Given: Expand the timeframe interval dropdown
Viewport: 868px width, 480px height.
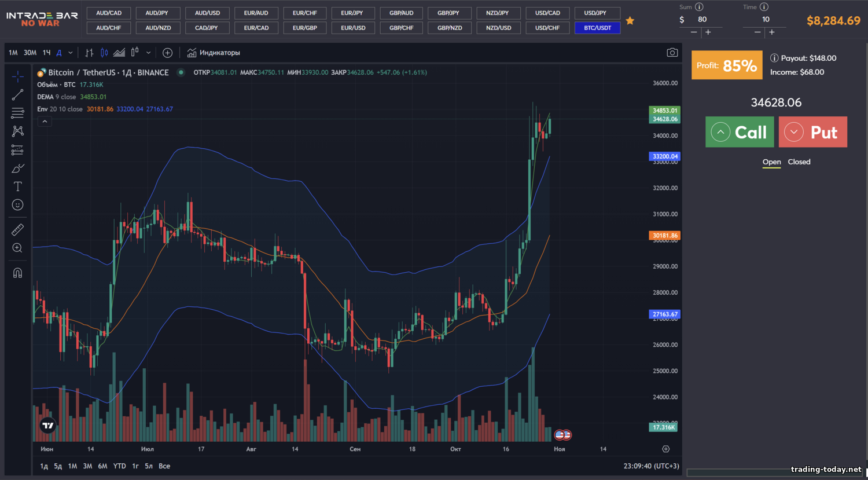Looking at the screenshot, I should pos(71,53).
